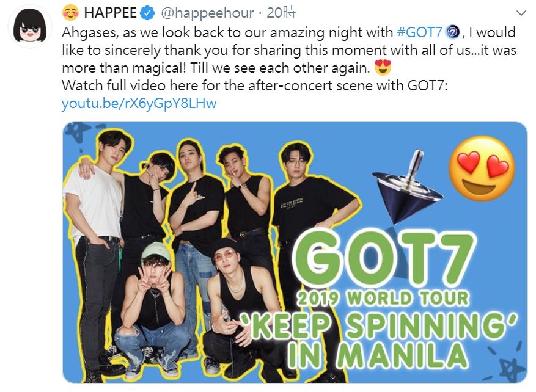Open the @happeehour handle
The height and width of the screenshot is (392, 536).
click(x=207, y=13)
